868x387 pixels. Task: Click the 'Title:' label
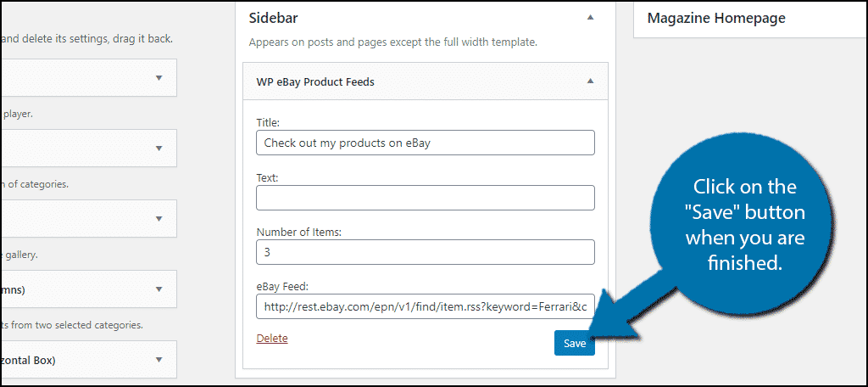[x=268, y=123]
